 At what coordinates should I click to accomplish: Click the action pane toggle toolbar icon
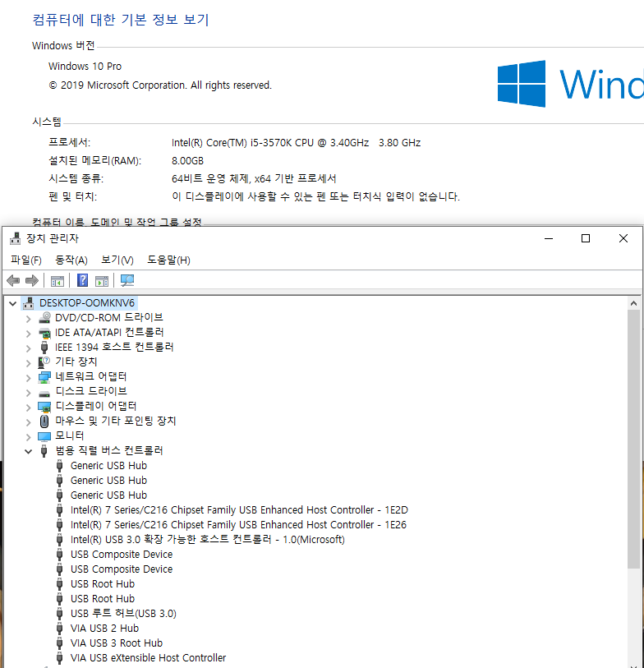[x=101, y=281]
